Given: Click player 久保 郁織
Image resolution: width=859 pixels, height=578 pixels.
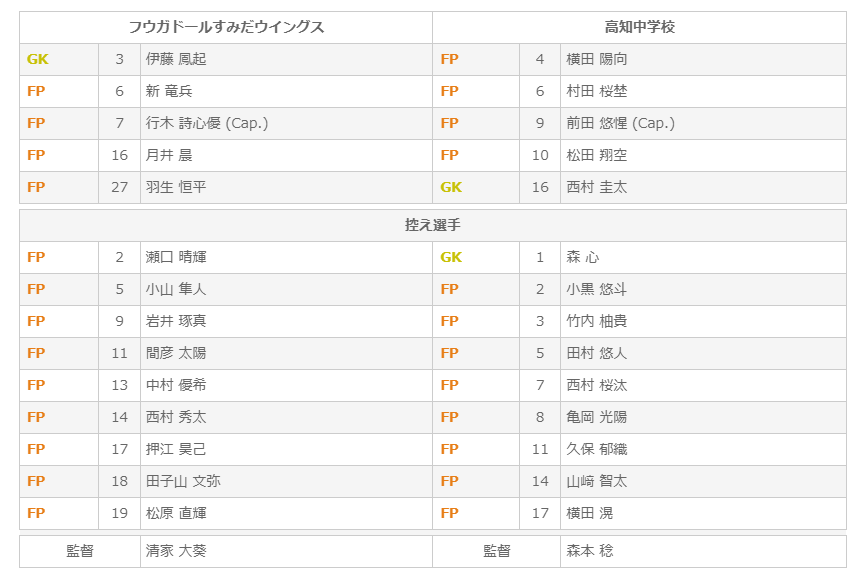Looking at the screenshot, I should coord(596,449).
